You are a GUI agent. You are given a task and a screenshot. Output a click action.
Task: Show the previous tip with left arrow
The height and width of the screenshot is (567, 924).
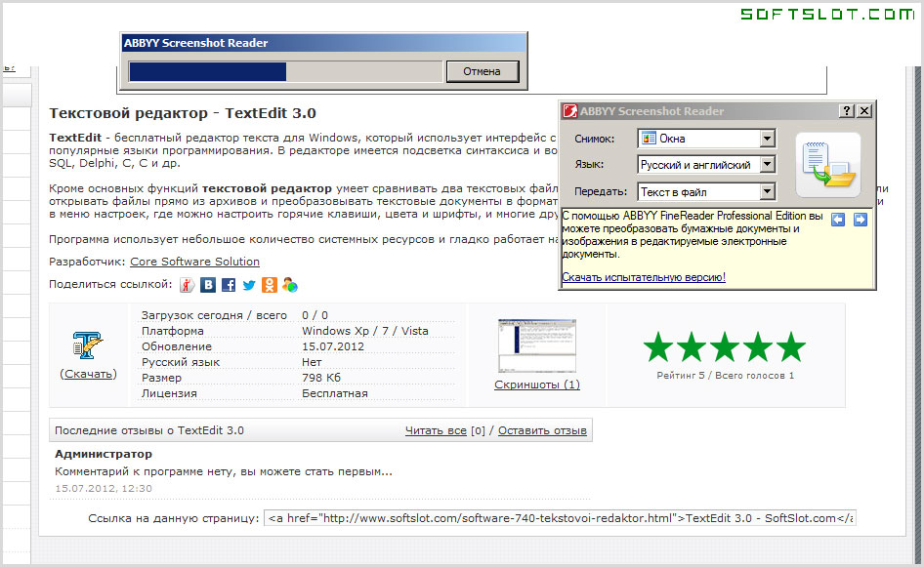pos(838,220)
